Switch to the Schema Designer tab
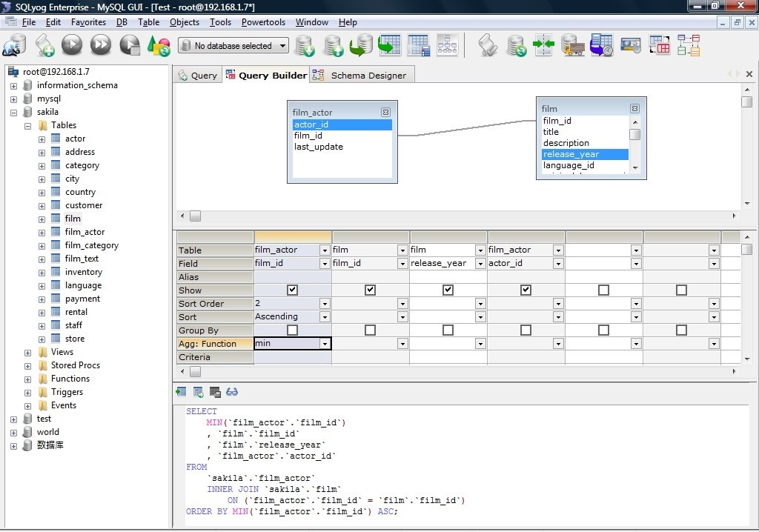Image resolution: width=759 pixels, height=532 pixels. point(368,76)
